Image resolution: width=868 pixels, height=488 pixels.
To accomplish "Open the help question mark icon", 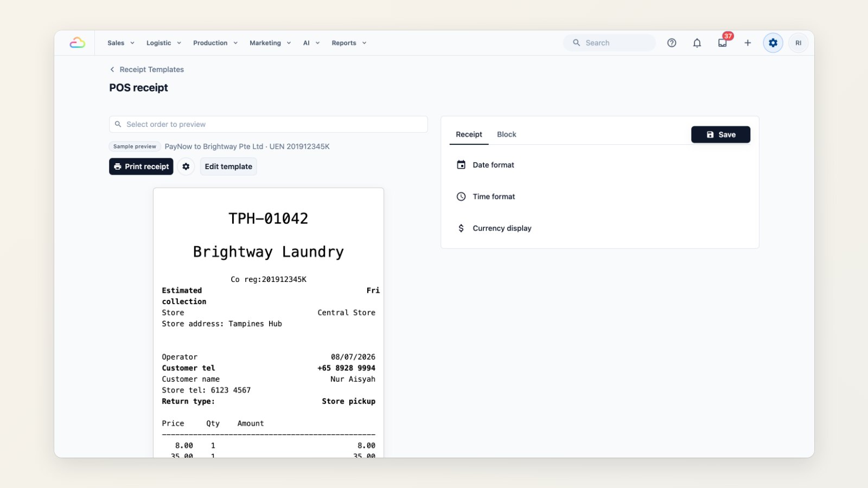I will (672, 43).
